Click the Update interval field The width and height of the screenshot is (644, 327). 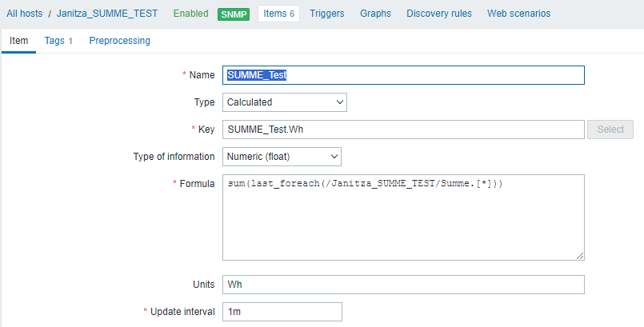(x=282, y=312)
